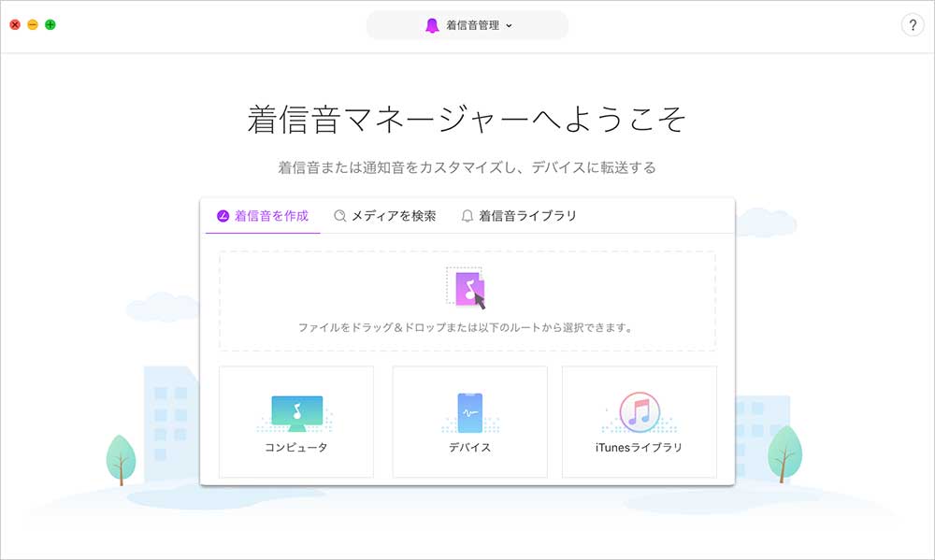Select the デバイス phone icon
The height and width of the screenshot is (560, 935).
[x=470, y=412]
